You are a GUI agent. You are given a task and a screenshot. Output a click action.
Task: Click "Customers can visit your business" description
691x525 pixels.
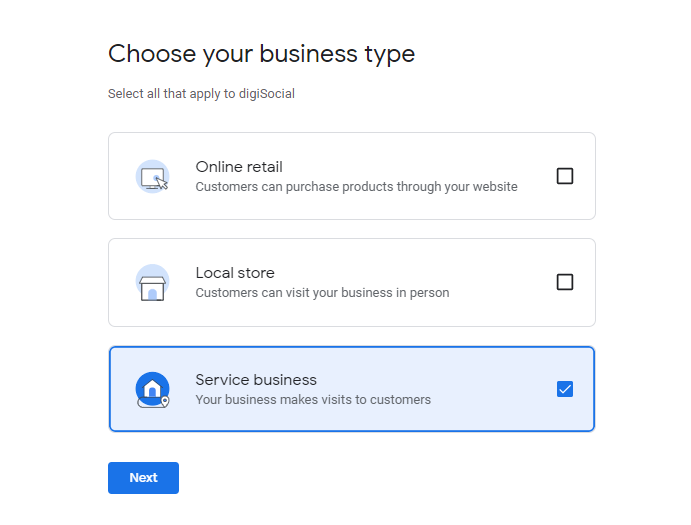click(x=322, y=293)
